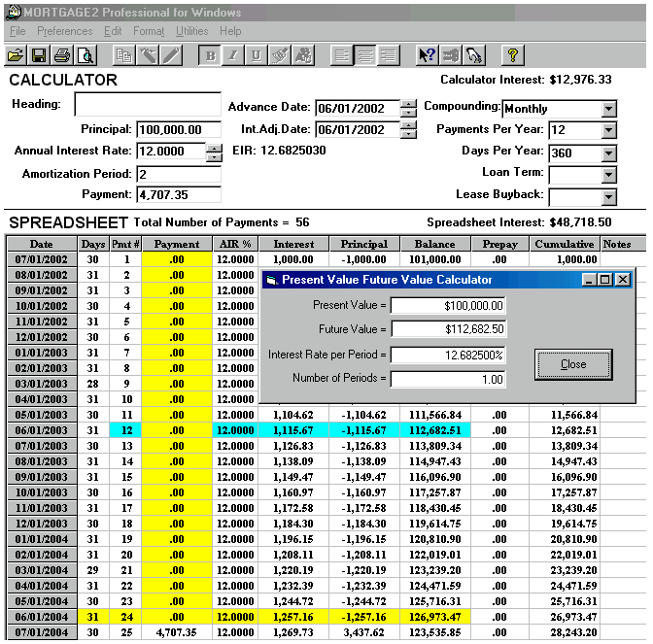This screenshot has height=644, width=653.
Task: Select the align left toolbar icon
Action: click(x=341, y=55)
